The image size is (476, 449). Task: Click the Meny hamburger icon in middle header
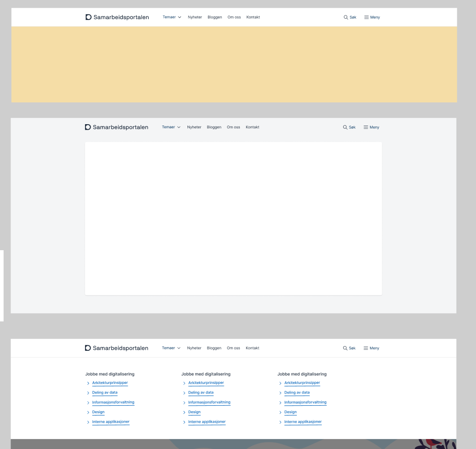pyautogui.click(x=365, y=127)
